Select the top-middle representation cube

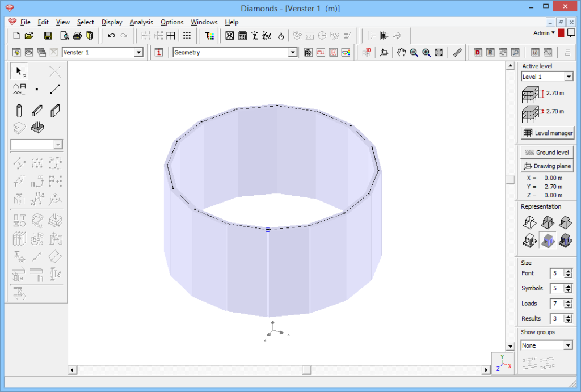pos(548,222)
